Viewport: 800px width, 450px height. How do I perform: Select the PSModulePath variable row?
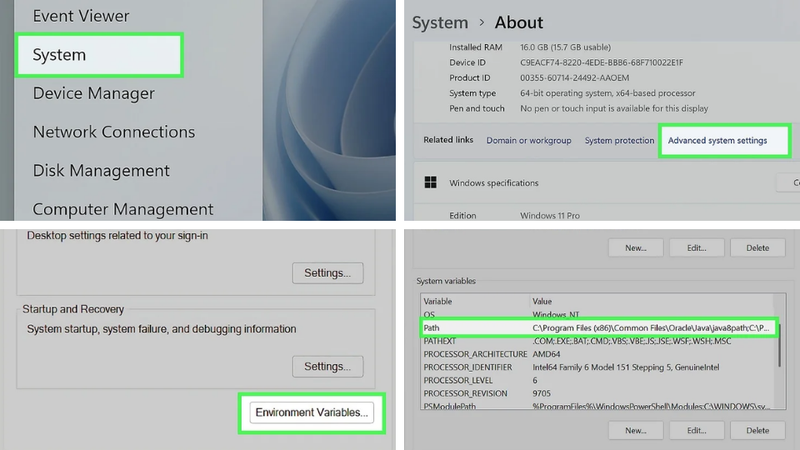point(598,406)
